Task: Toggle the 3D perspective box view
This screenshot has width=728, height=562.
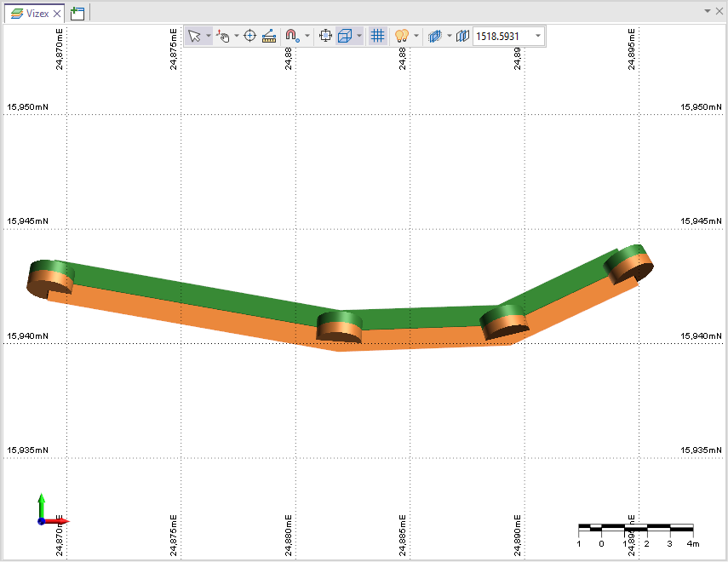Action: point(345,36)
